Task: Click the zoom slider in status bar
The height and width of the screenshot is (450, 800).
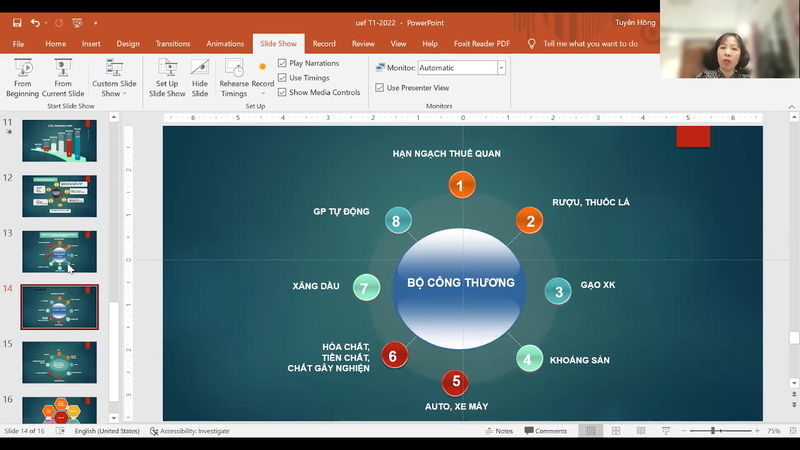Action: 713,431
